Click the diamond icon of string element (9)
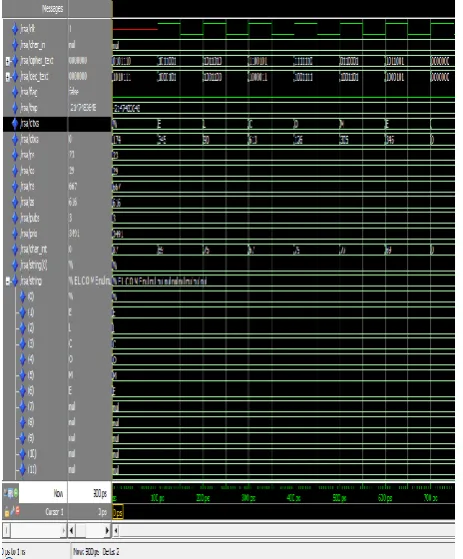Viewport: 463px width, 559px height. tap(22, 438)
